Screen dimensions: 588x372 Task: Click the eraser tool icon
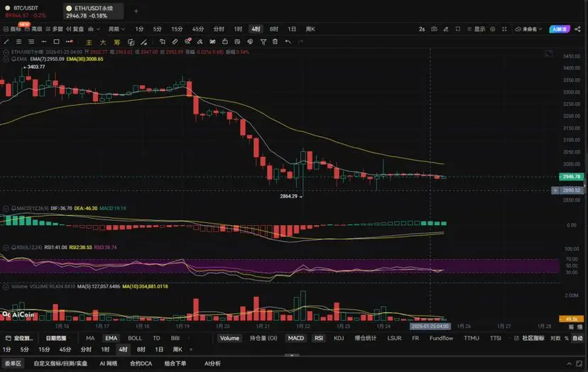pyautogui.click(x=200, y=42)
